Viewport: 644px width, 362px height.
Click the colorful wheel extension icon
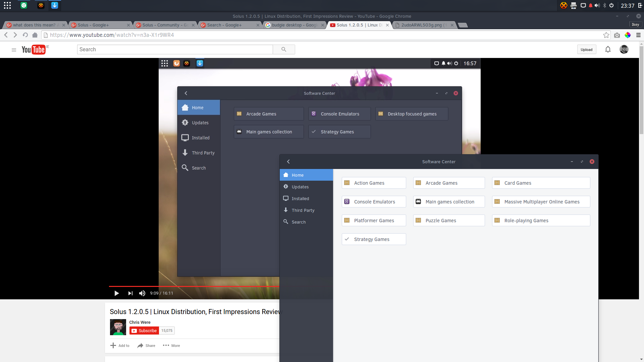click(x=628, y=35)
